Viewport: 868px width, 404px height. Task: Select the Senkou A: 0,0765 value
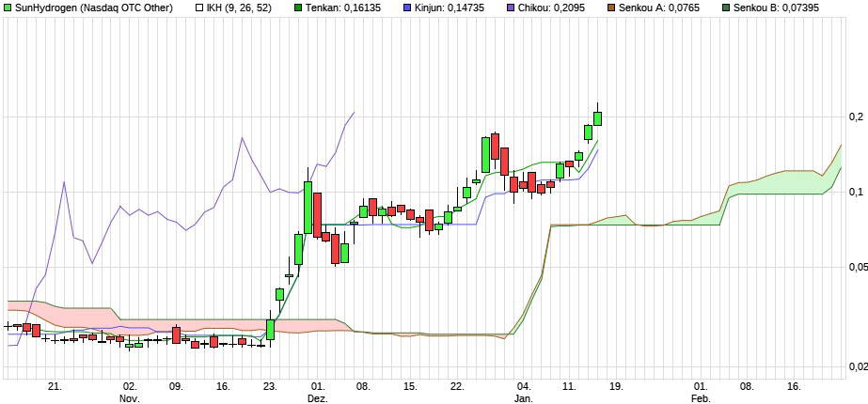[658, 8]
